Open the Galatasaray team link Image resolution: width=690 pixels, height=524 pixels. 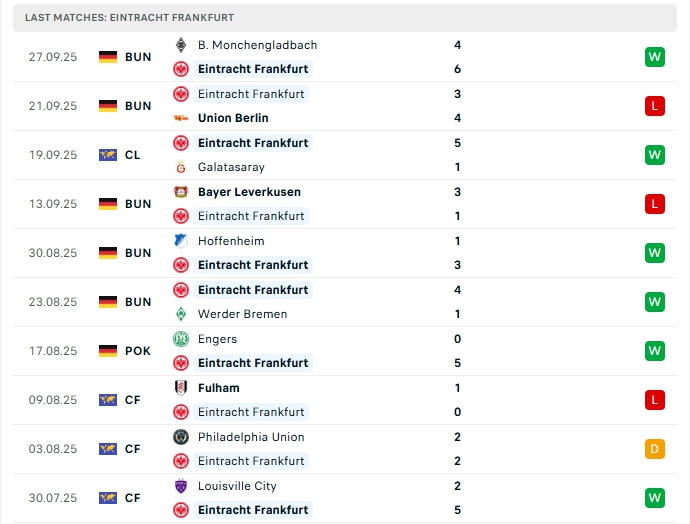(231, 167)
